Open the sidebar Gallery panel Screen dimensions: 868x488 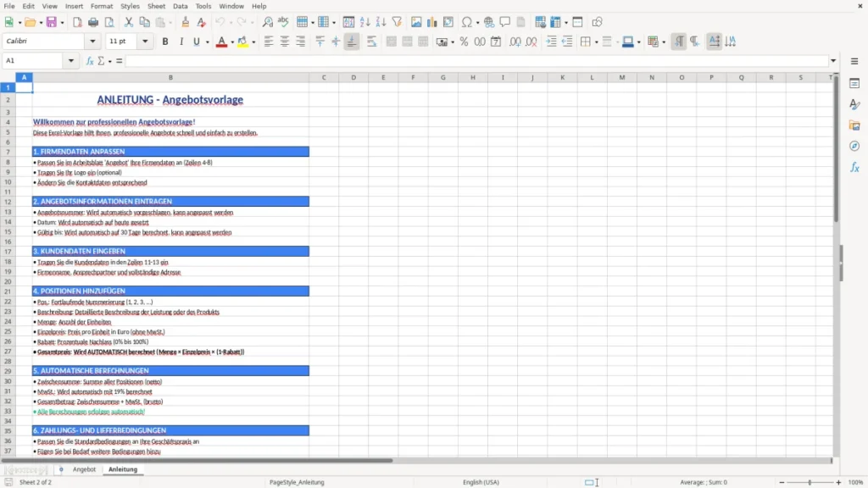854,125
